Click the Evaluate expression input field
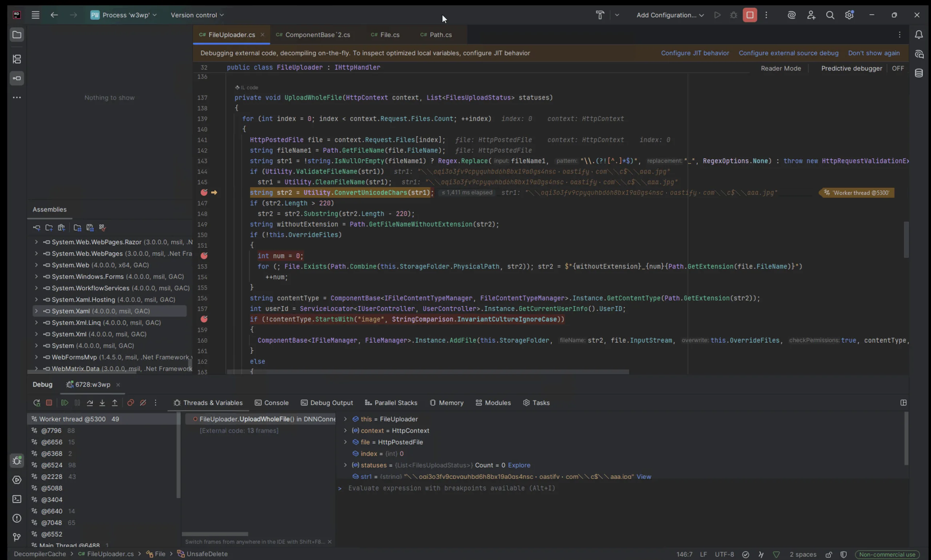The image size is (931, 560). click(x=451, y=488)
